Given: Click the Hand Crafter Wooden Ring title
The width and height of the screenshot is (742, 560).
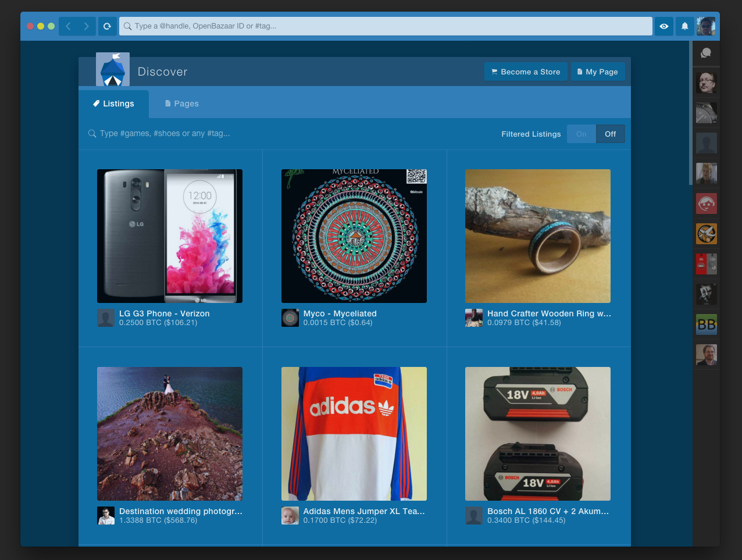Looking at the screenshot, I should 550,313.
